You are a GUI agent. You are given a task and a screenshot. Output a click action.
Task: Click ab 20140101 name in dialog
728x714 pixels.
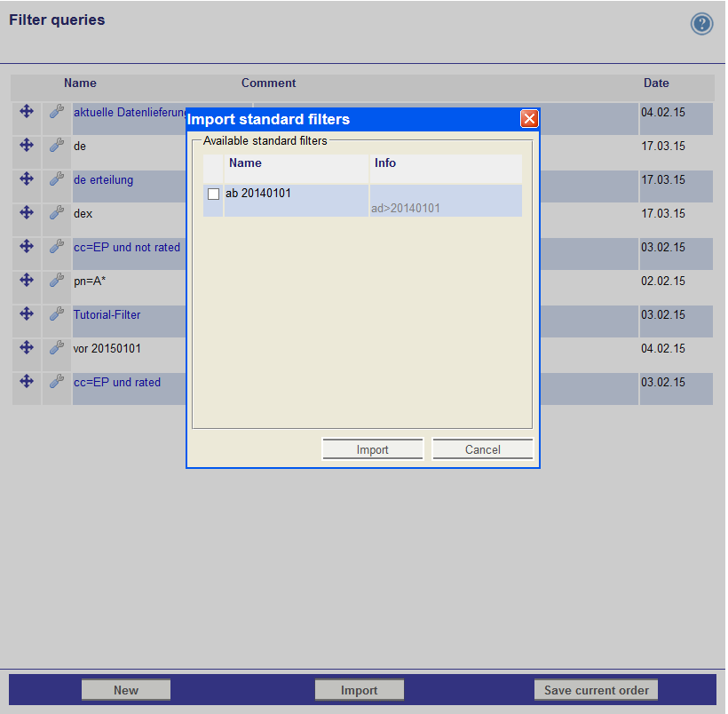(x=258, y=193)
